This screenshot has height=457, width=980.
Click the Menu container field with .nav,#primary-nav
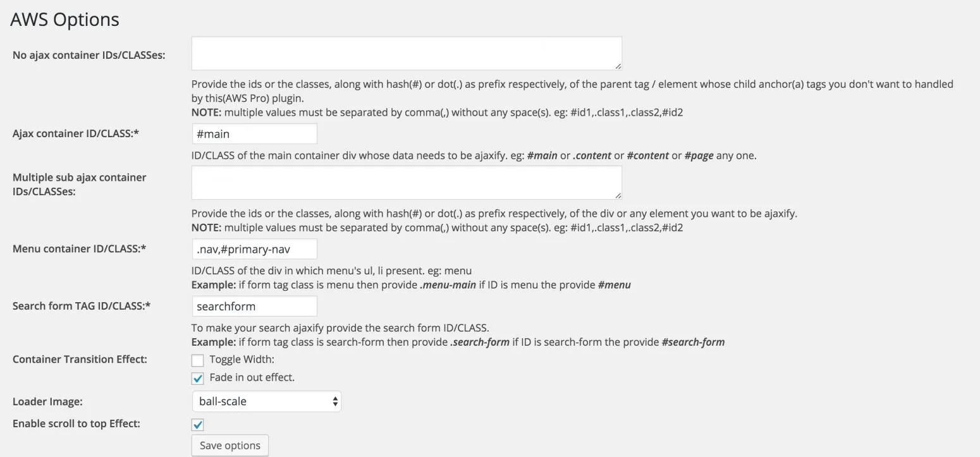pos(254,249)
